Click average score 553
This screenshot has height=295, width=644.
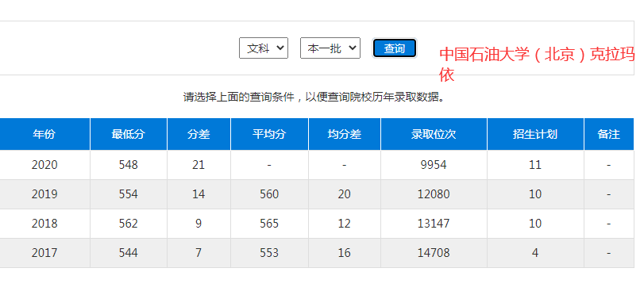click(x=269, y=253)
